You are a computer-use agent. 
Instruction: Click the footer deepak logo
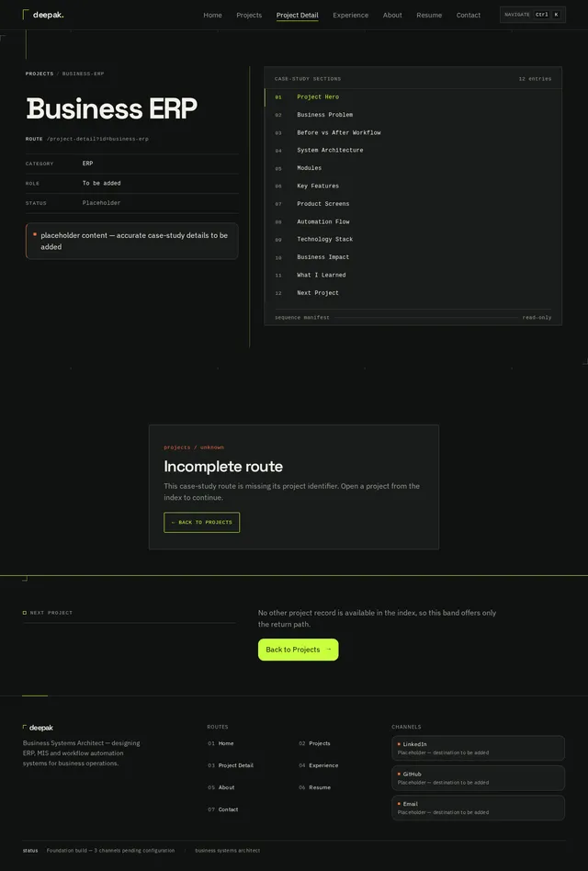click(x=38, y=728)
